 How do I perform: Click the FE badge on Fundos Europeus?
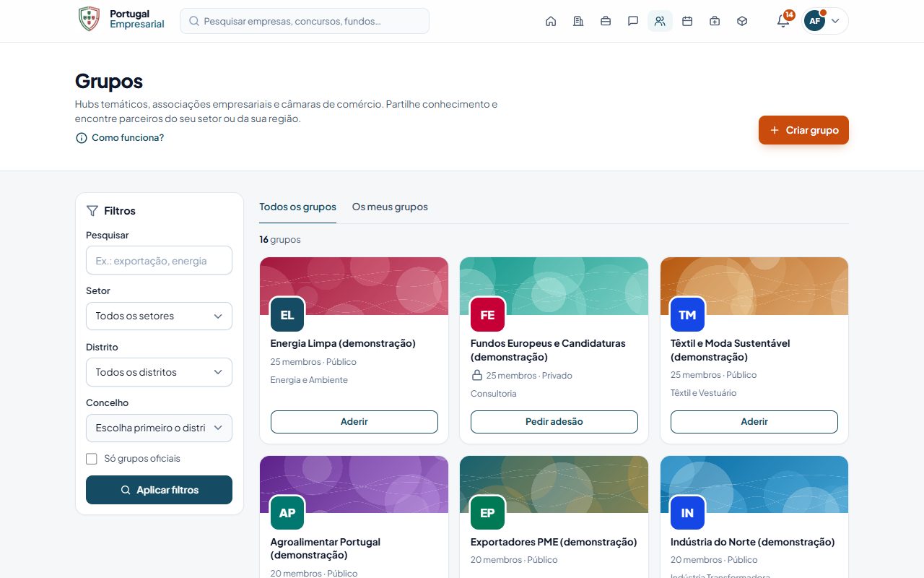point(487,315)
